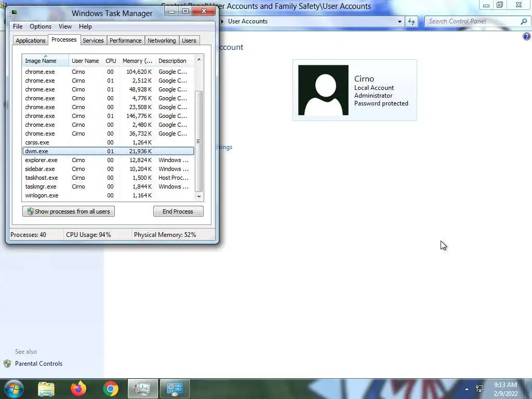Select the taskhost.exe process row
Image resolution: width=532 pixels, height=399 pixels.
(x=109, y=178)
